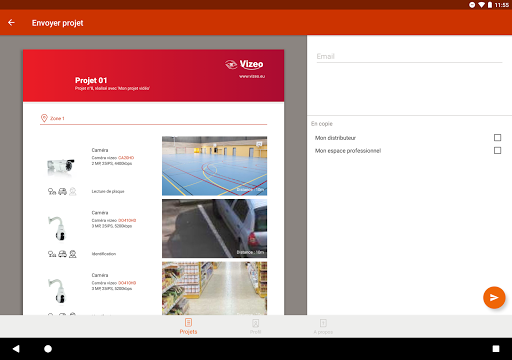
Task: Click the first bullet camera image
Action: click(61, 165)
